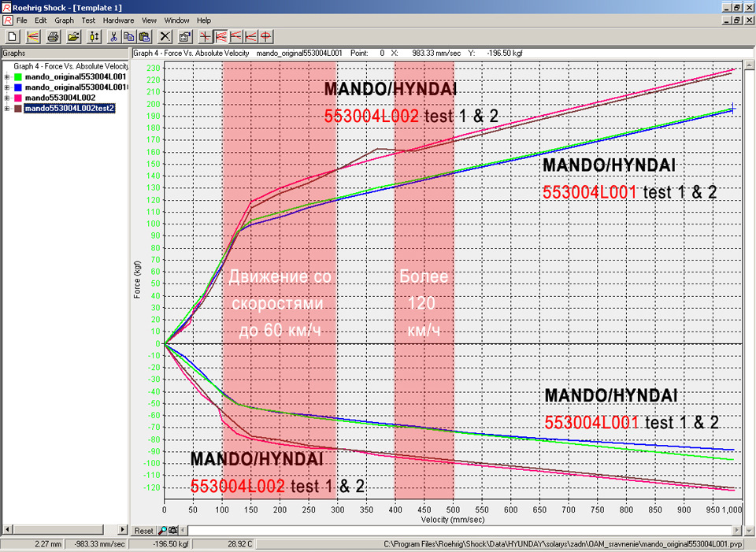This screenshot has height=552, width=756.
Task: Click the graph info bar showing Point 0
Action: coord(442,53)
